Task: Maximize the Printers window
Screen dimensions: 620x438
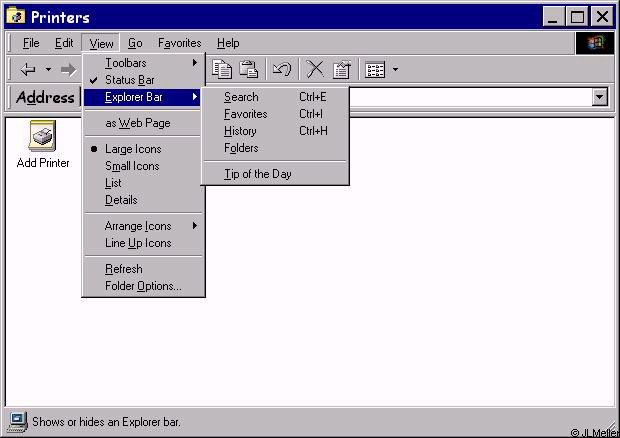Action: click(577, 17)
